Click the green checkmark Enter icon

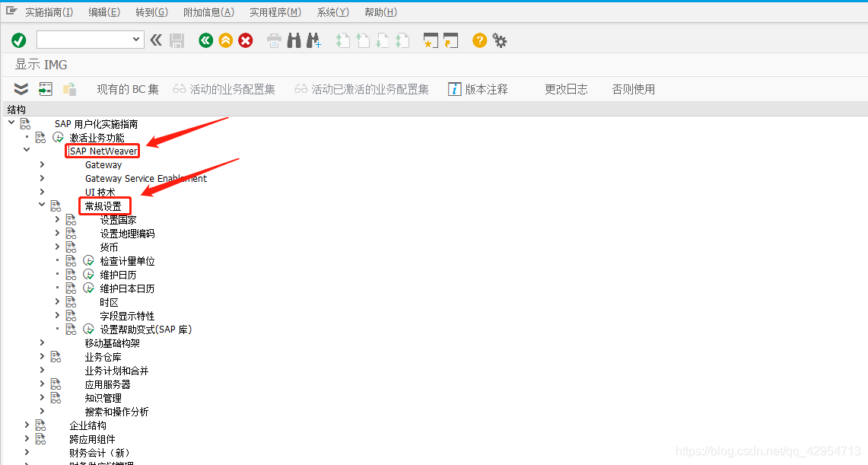pyautogui.click(x=19, y=40)
